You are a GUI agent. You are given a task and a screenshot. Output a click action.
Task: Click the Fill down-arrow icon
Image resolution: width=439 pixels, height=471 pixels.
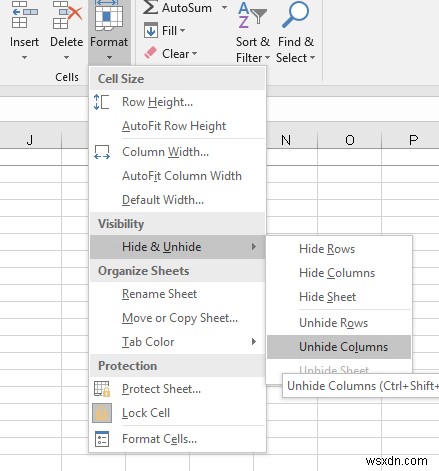(151, 31)
